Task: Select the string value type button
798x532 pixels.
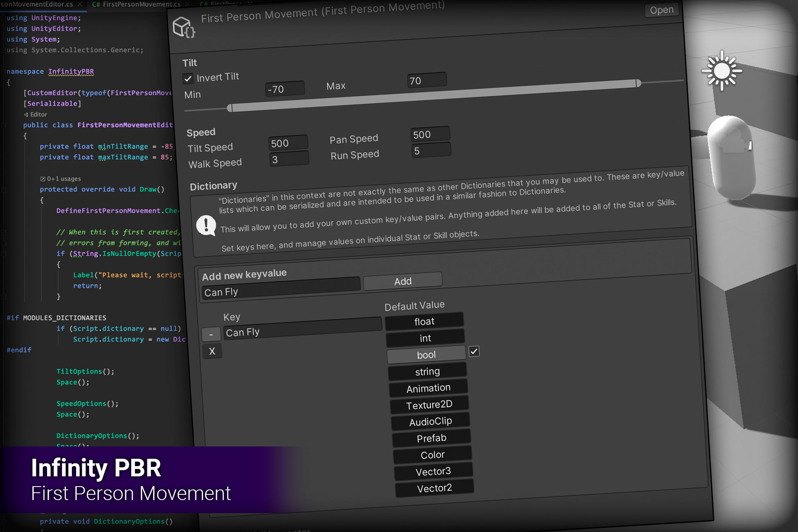Action: click(427, 372)
